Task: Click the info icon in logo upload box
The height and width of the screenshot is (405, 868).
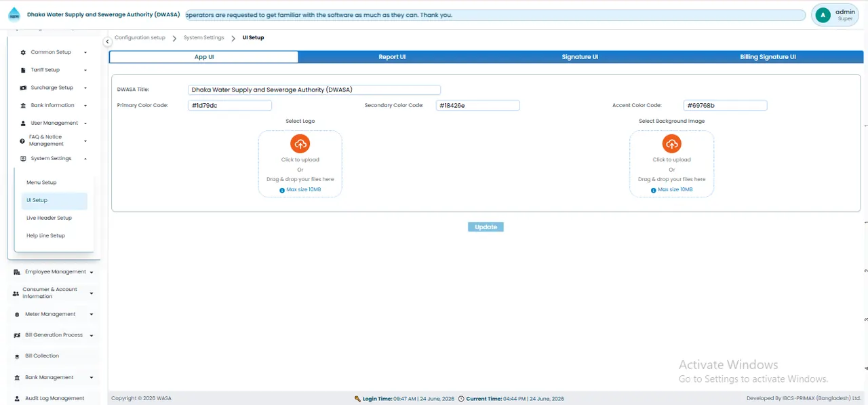Action: point(282,190)
